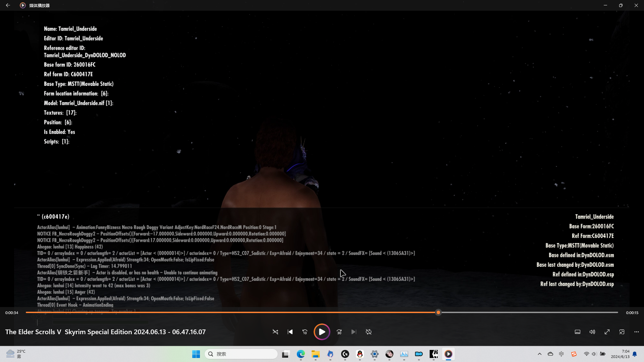Open subtitles and captions options
Viewport: 644px width, 362px height.
coord(578,332)
